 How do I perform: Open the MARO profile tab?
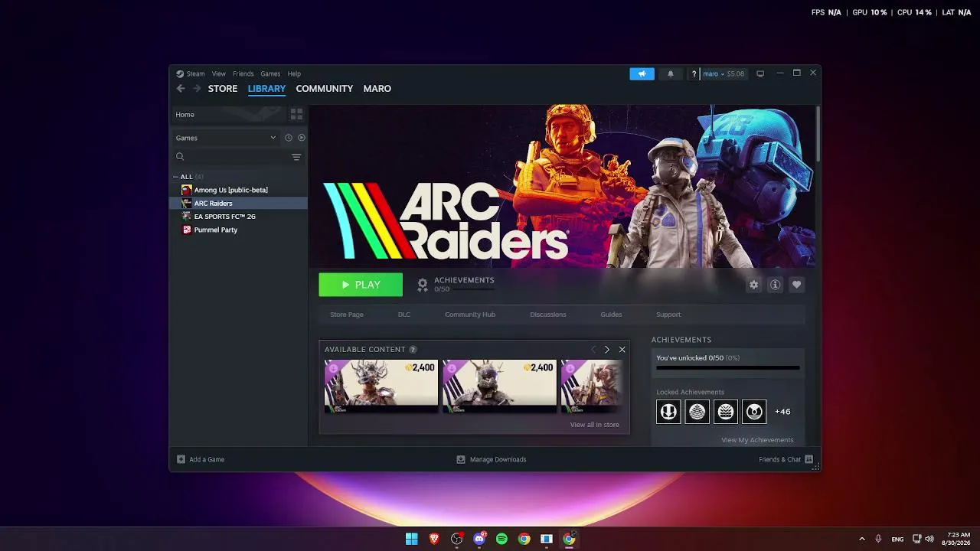tap(377, 89)
